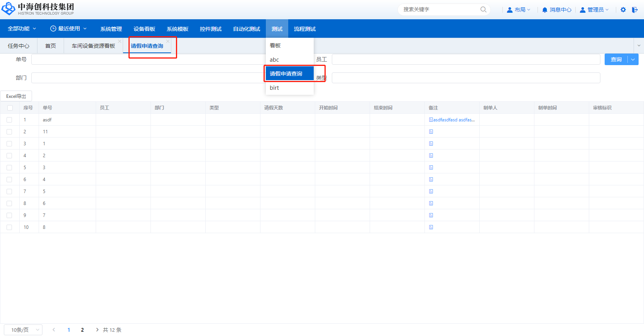
Task: Click the Histron company logo
Action: coord(8,9)
